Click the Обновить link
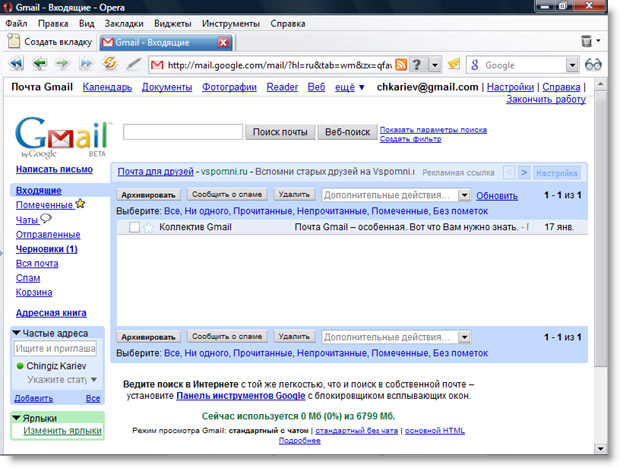The image size is (620, 468). pyautogui.click(x=497, y=195)
